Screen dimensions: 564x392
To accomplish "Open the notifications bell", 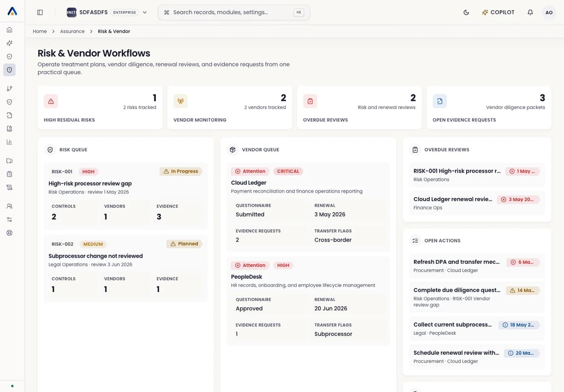I will point(530,12).
